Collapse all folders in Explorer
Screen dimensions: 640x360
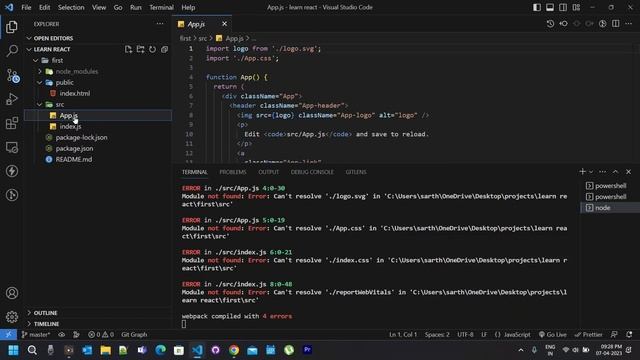(x=164, y=49)
